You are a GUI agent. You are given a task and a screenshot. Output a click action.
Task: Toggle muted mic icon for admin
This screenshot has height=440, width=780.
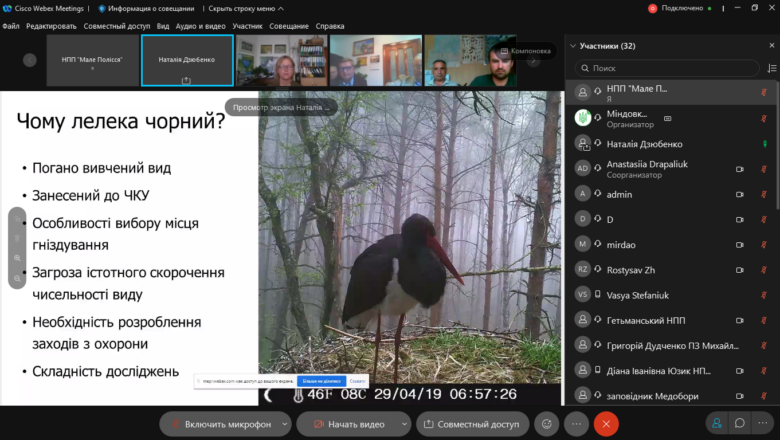click(x=764, y=194)
